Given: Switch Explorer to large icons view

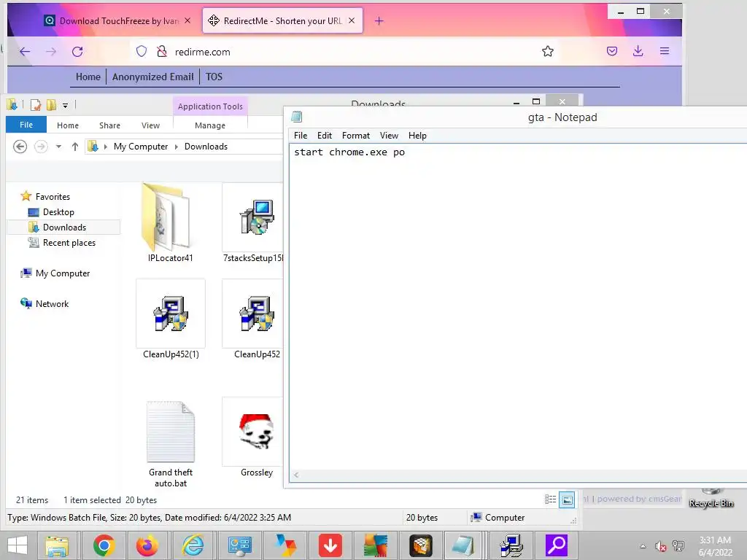Looking at the screenshot, I should point(567,499).
